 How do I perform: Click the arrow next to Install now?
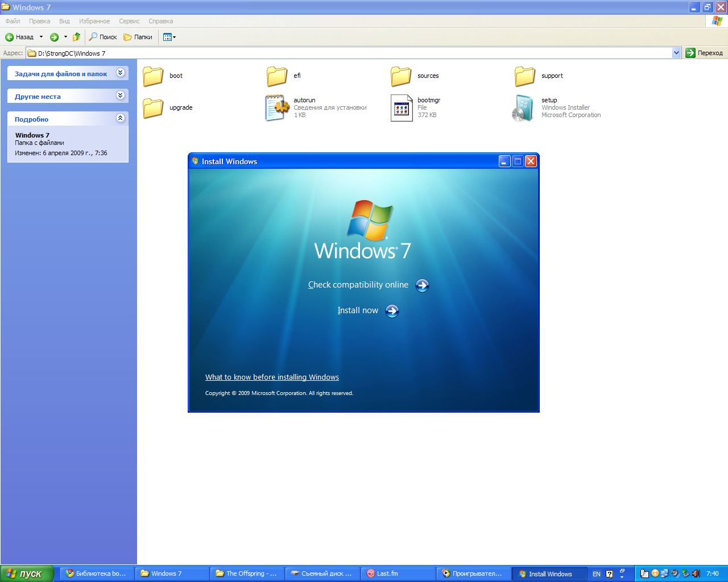(392, 311)
